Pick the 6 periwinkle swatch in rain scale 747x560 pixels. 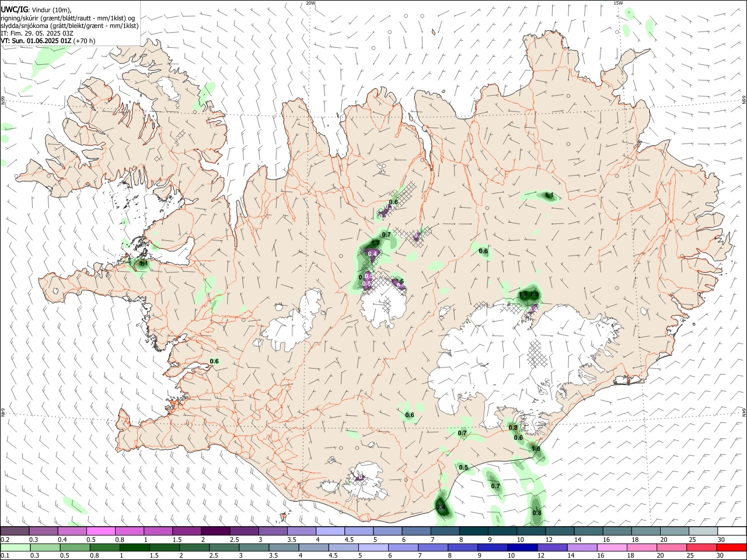point(403,548)
